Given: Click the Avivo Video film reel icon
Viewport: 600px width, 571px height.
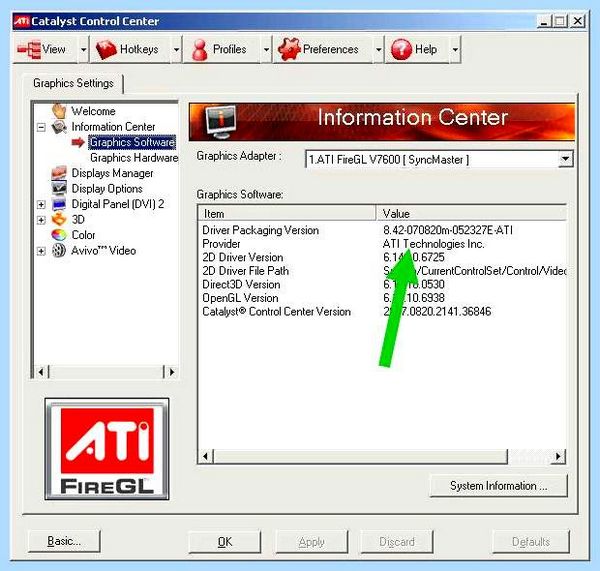Looking at the screenshot, I should [59, 250].
